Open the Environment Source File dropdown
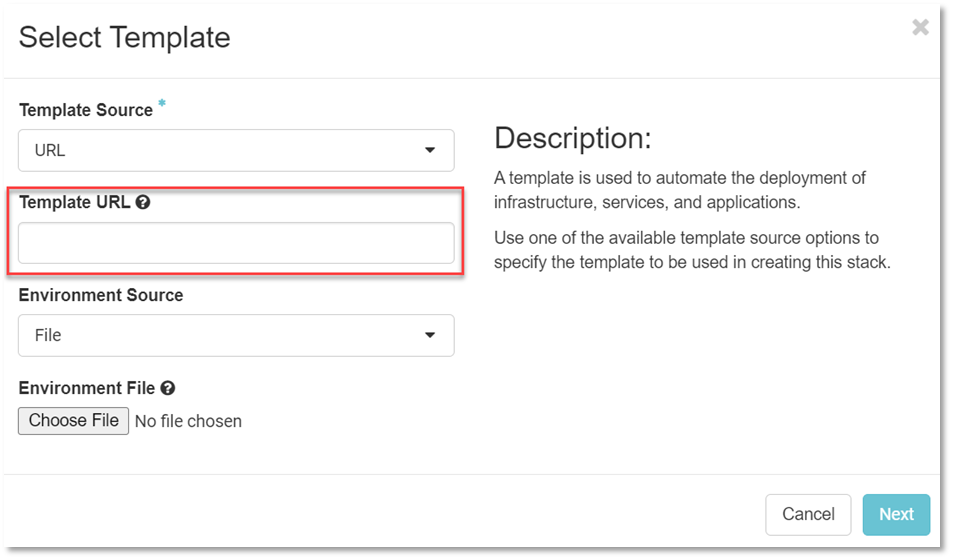Viewport: 953px width, 560px height. click(236, 335)
